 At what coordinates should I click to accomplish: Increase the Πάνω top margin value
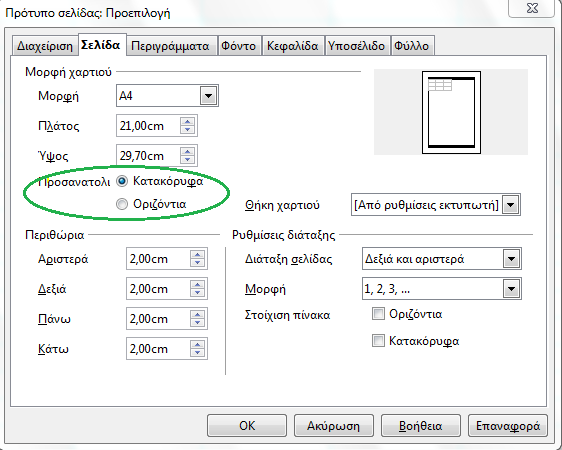pyautogui.click(x=197, y=314)
